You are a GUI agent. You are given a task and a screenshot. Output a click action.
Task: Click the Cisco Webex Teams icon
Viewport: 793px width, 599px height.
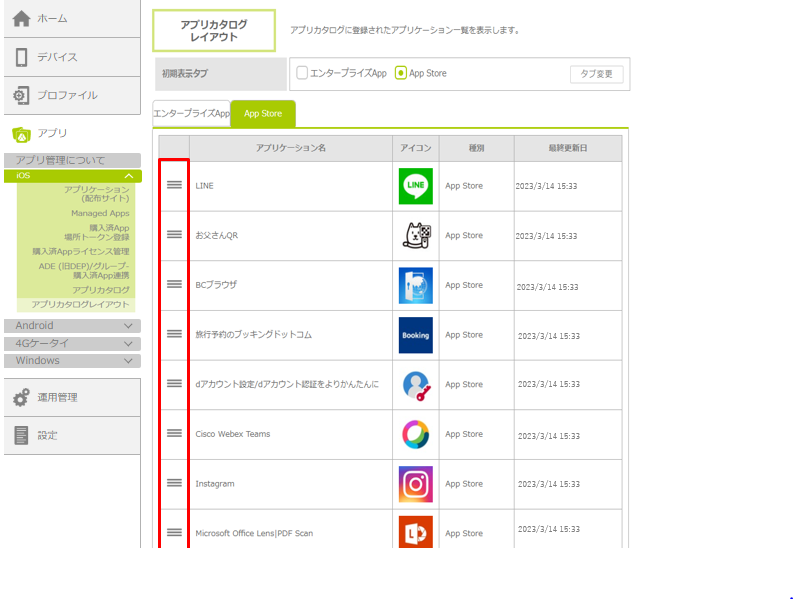click(x=415, y=434)
